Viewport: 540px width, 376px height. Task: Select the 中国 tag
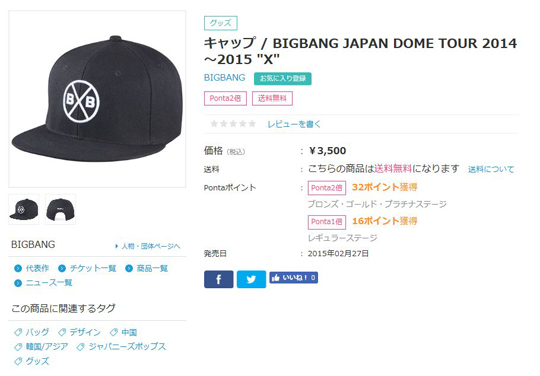[x=124, y=332]
